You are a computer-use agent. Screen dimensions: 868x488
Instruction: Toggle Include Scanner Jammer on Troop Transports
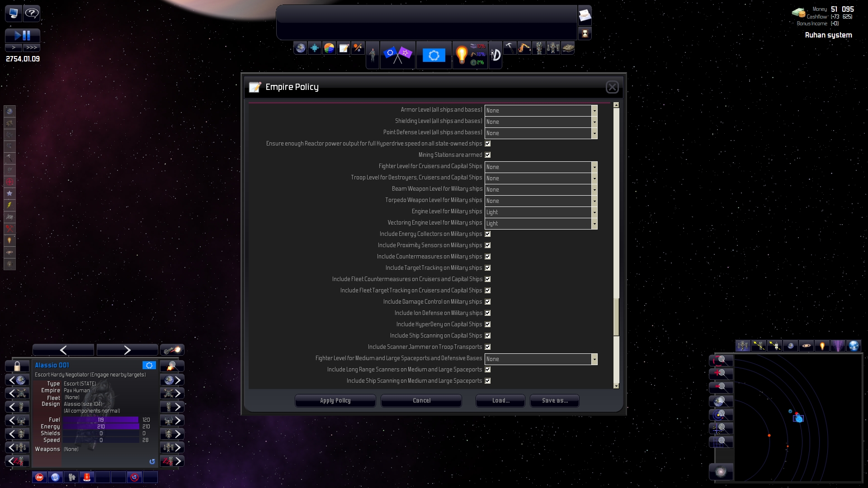pyautogui.click(x=488, y=347)
